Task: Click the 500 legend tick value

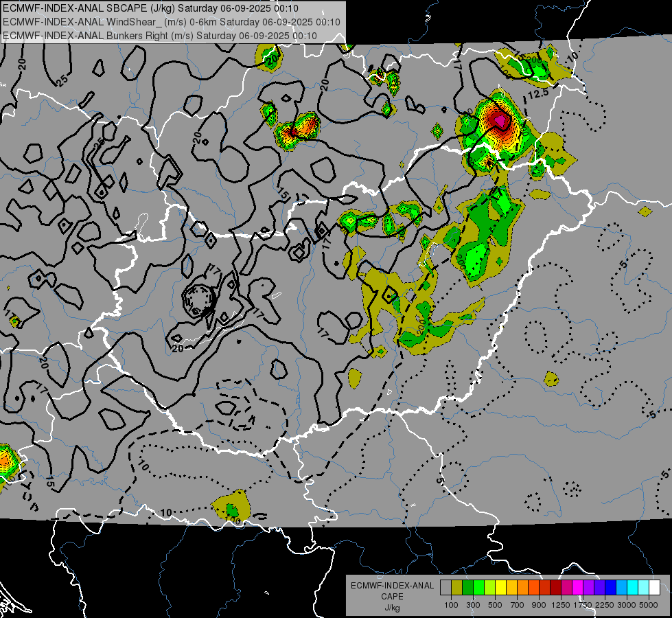Action: 495,605
